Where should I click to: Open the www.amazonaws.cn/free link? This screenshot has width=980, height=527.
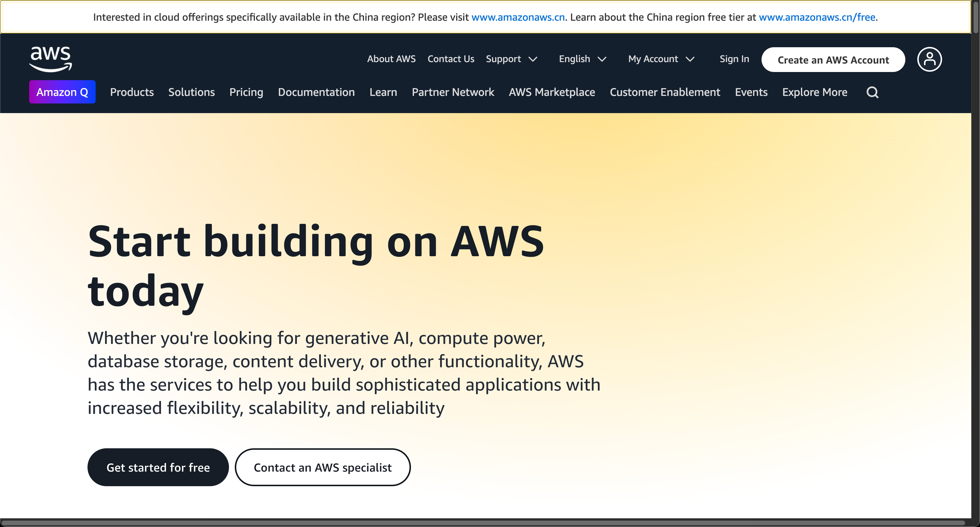coord(817,17)
